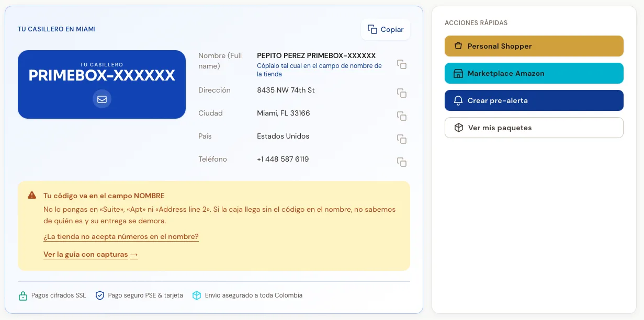
Task: Click the store icon in Marketplace Amazon
Action: [x=458, y=73]
